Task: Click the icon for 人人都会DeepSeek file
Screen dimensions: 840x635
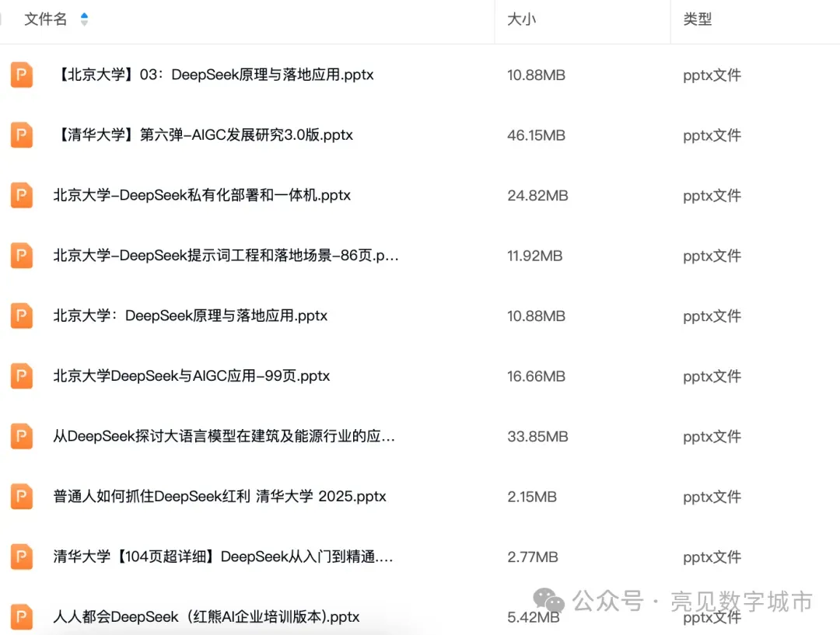Action: click(x=22, y=617)
